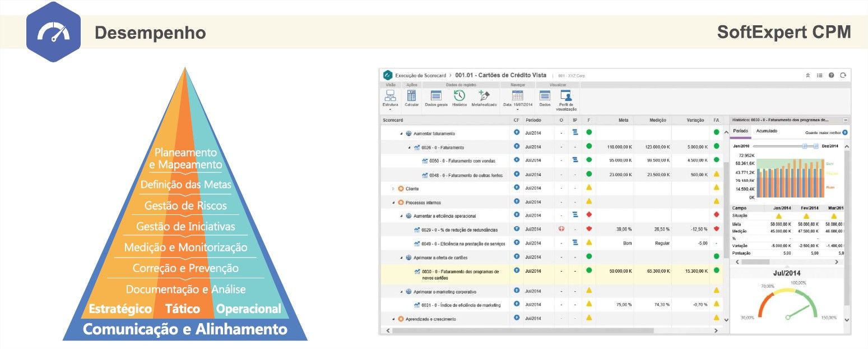Collapse the 0026 - Faturamento node
This screenshot has height=349, width=868.
click(409, 148)
